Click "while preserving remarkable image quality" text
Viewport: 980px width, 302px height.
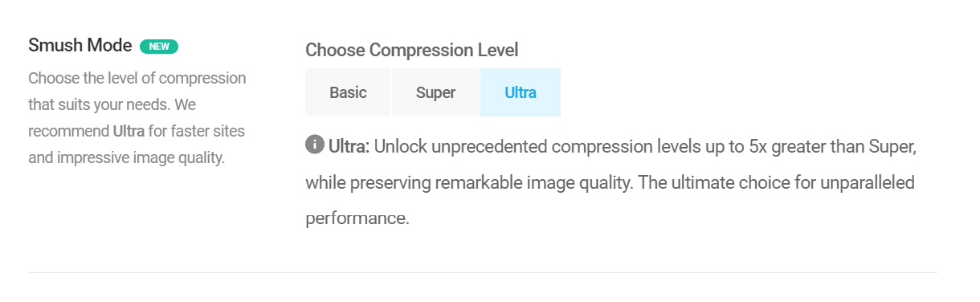[x=468, y=183]
